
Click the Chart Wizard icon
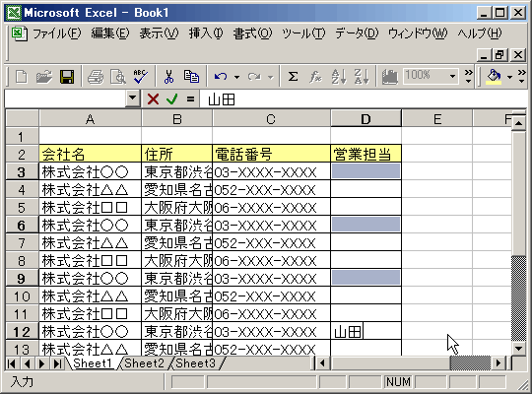coord(389,77)
